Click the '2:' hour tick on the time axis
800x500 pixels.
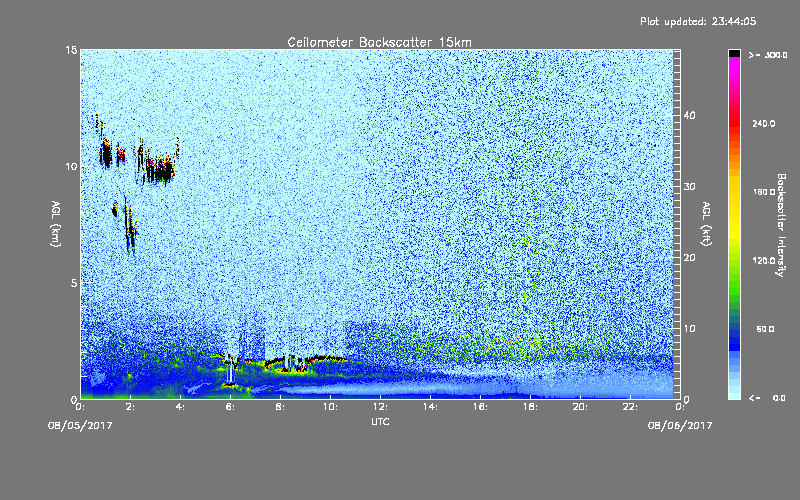pyautogui.click(x=131, y=407)
